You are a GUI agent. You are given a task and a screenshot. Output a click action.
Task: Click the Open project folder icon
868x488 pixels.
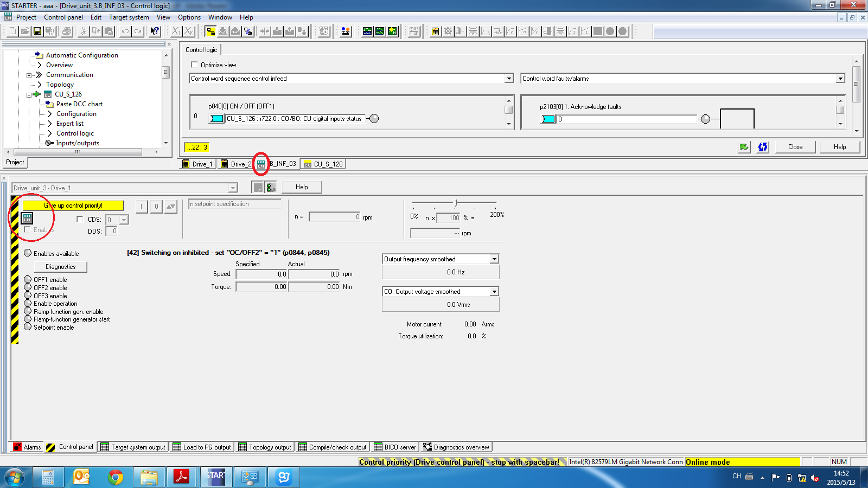(25, 31)
